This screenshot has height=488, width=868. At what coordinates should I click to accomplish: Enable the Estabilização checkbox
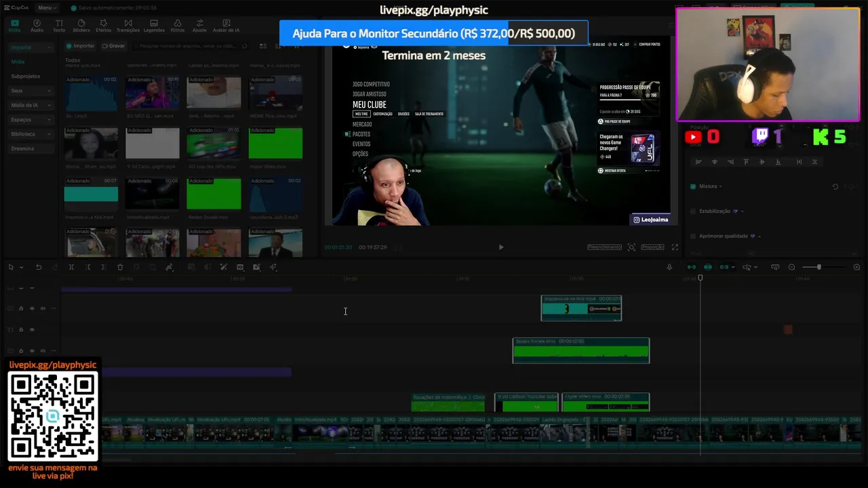692,211
